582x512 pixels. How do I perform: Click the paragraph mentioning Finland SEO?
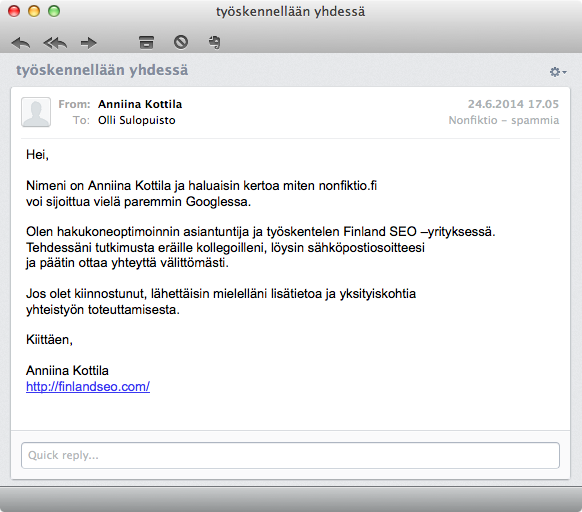click(261, 247)
